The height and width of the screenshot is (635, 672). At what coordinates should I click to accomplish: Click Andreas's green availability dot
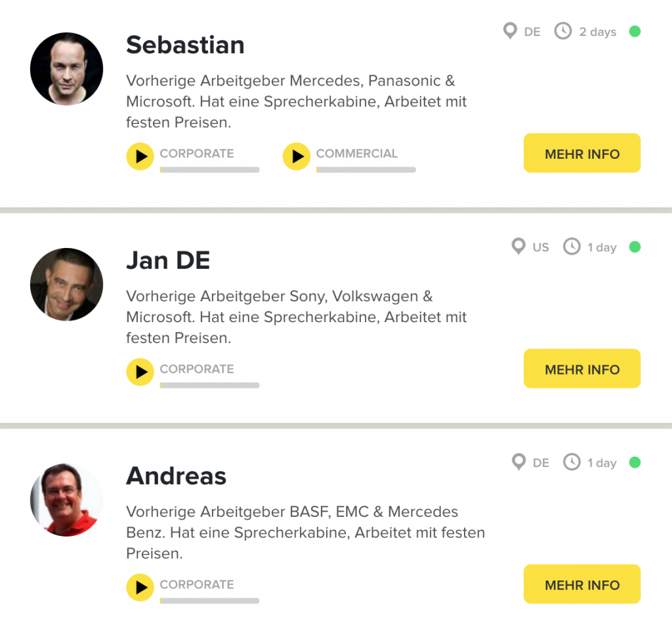[635, 462]
